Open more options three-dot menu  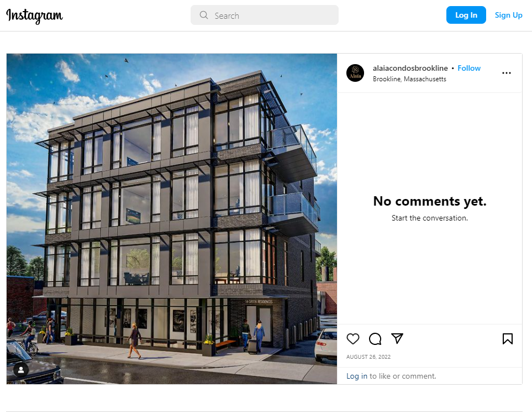pyautogui.click(x=507, y=73)
